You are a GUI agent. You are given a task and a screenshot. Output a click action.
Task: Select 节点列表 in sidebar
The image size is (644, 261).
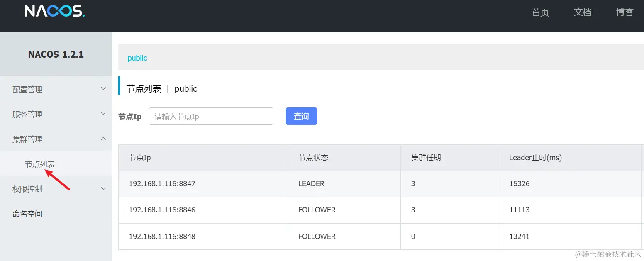click(x=40, y=164)
